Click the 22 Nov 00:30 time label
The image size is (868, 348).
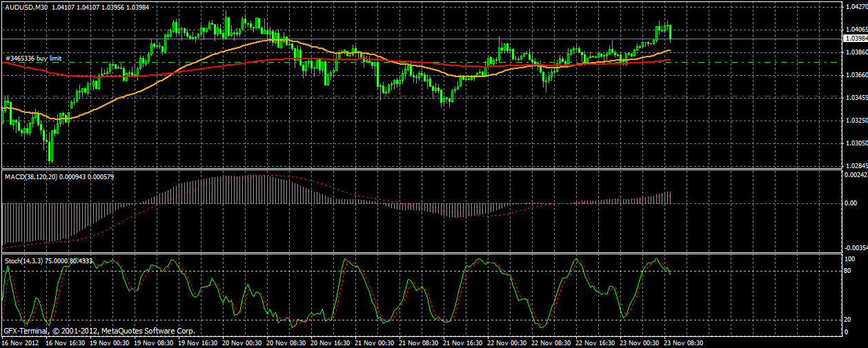509,342
